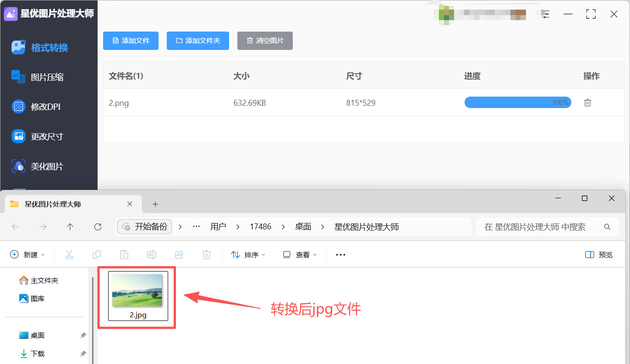Open 主文件夹 in navigation pane
The image size is (630, 364).
39,280
